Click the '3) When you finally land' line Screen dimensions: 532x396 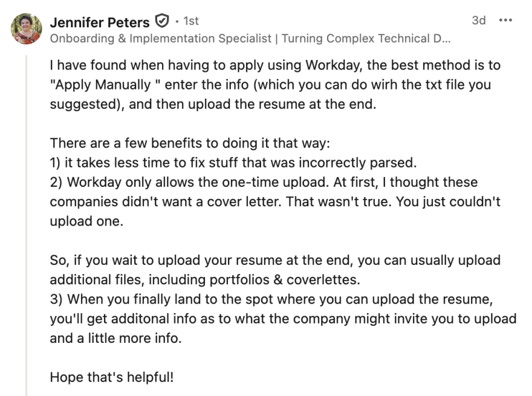271,299
